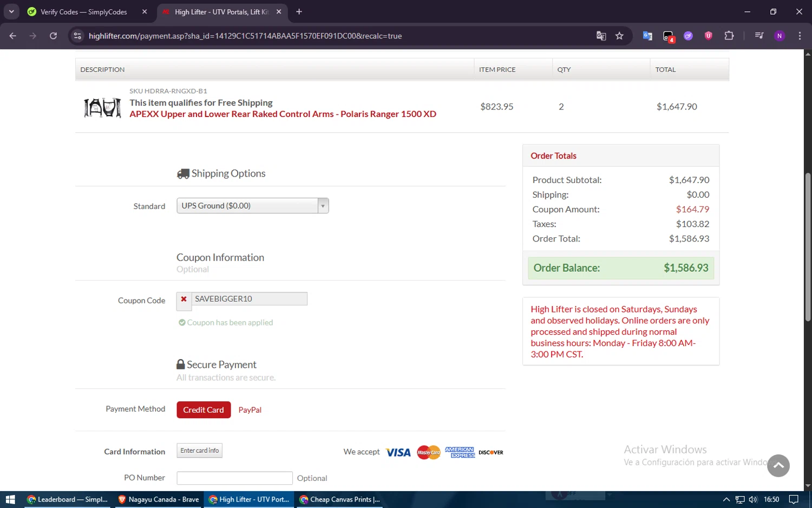The width and height of the screenshot is (812, 508).
Task: Open the translate extension icon in toolbar
Action: click(647, 36)
